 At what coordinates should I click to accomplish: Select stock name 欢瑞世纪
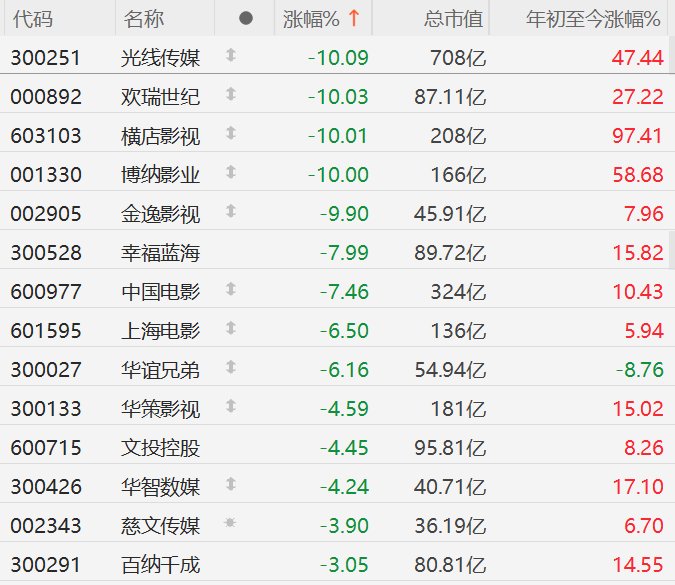click(160, 97)
